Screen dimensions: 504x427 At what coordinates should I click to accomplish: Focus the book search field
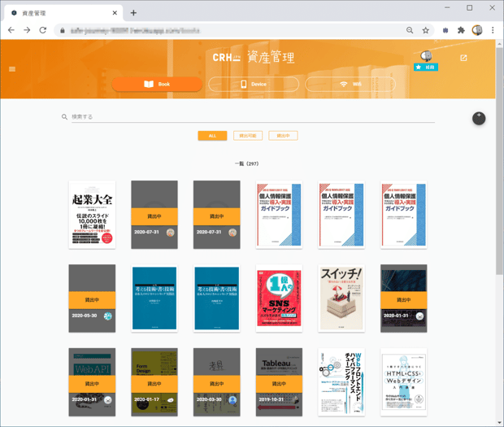click(253, 117)
